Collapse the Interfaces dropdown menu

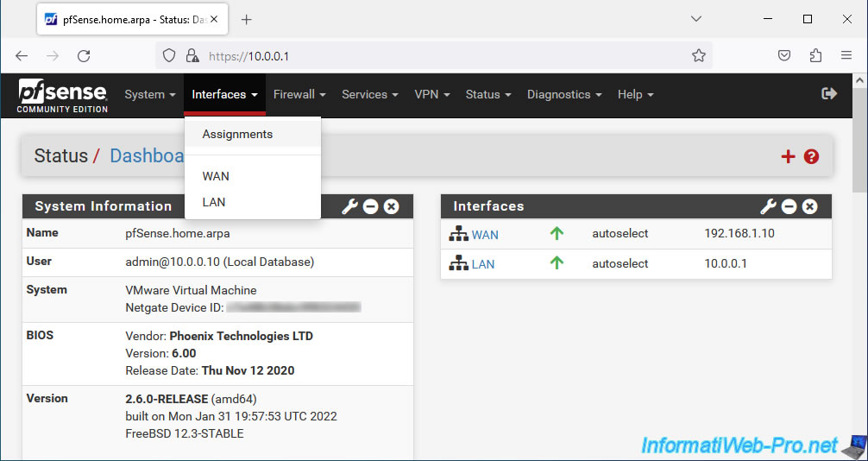tap(224, 95)
